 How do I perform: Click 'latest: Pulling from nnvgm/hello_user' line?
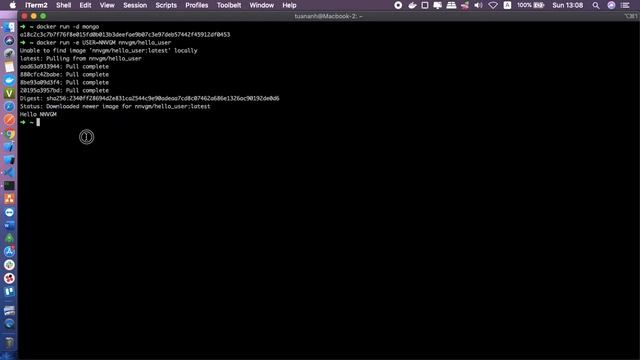click(80, 58)
